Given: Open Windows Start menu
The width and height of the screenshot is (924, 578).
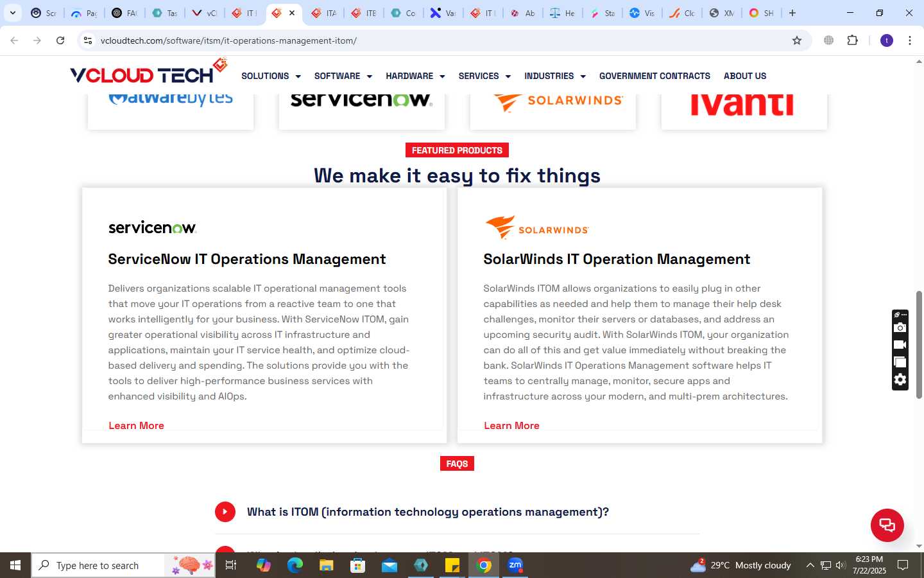Looking at the screenshot, I should point(15,565).
